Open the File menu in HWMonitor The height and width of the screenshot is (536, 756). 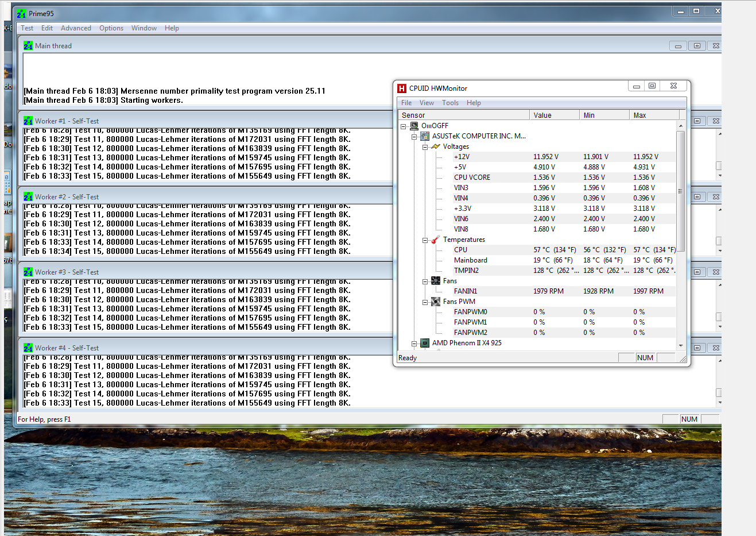click(x=406, y=103)
